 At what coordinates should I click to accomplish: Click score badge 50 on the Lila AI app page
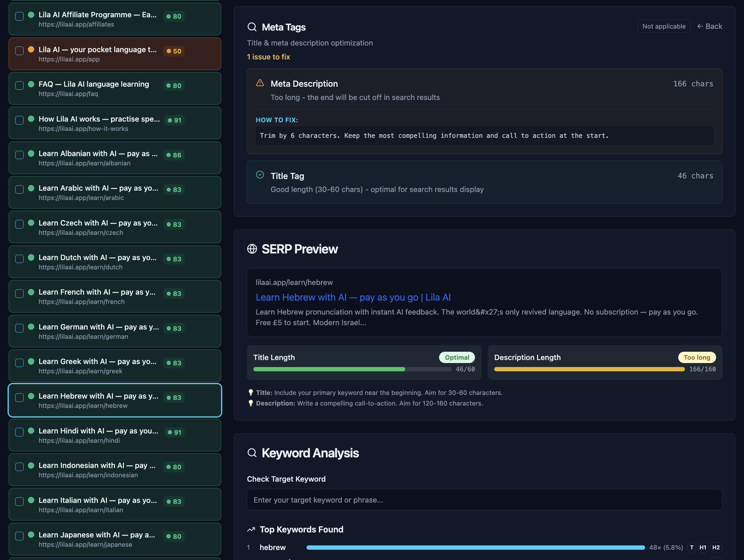[x=174, y=51]
